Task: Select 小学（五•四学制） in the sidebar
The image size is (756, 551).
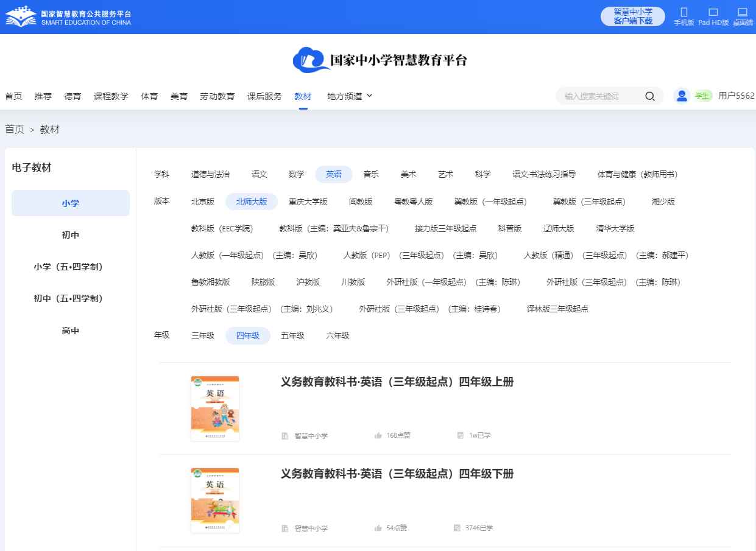Action: tap(71, 267)
